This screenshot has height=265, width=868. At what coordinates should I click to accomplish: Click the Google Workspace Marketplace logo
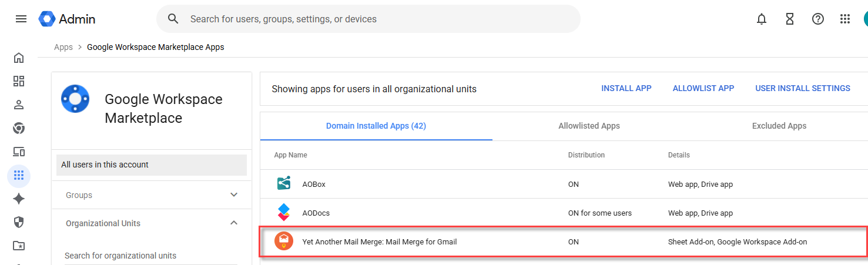coord(75,99)
